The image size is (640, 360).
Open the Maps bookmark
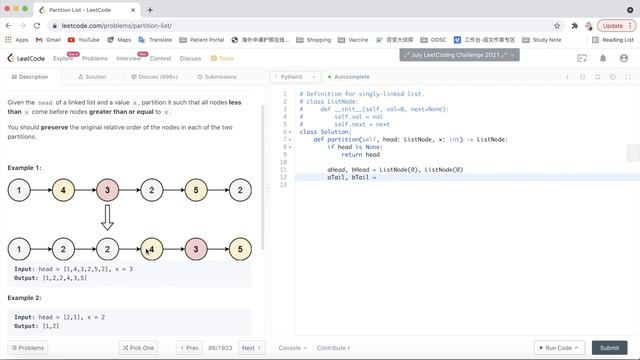pos(119,40)
